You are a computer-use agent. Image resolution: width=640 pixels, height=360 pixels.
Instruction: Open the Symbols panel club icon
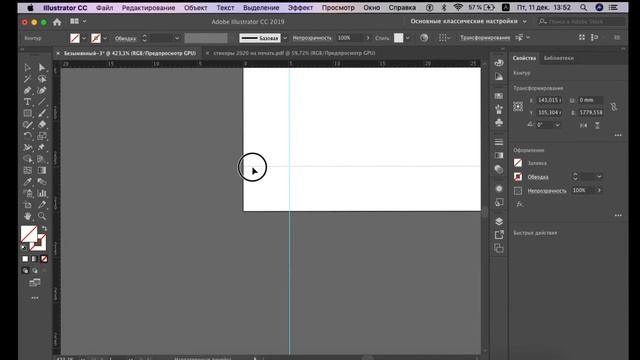[499, 122]
